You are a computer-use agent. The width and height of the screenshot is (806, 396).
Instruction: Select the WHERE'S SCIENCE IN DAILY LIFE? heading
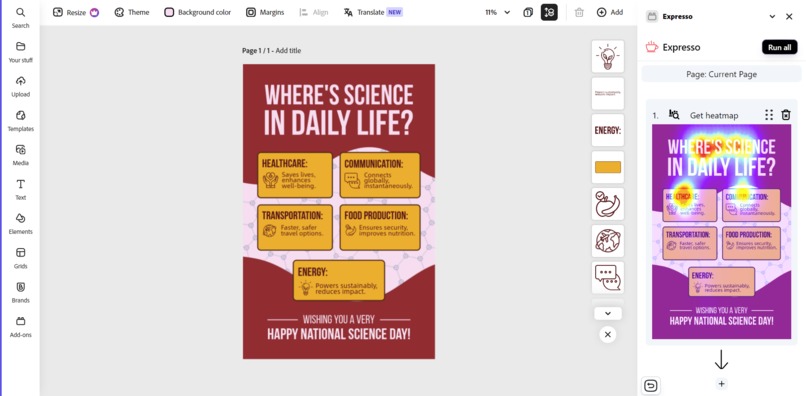coord(338,109)
